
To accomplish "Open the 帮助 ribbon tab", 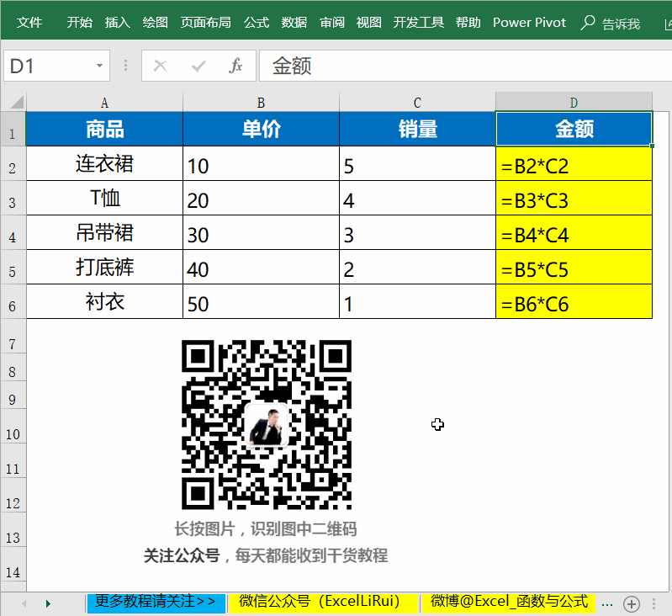I will [468, 22].
